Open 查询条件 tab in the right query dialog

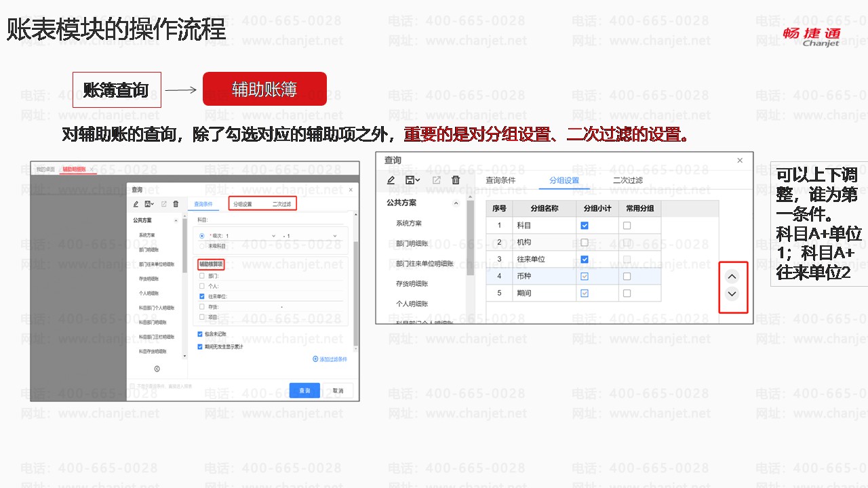(500, 180)
